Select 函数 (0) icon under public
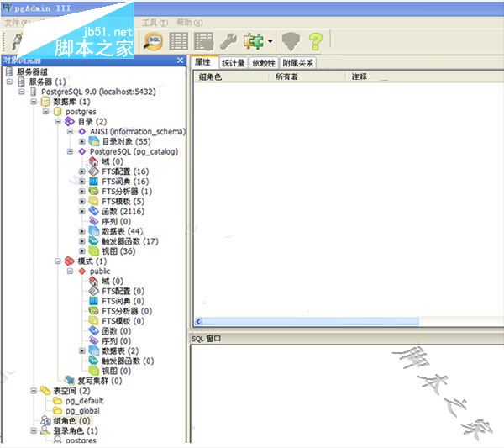This screenshot has height=448, width=504. point(93,331)
